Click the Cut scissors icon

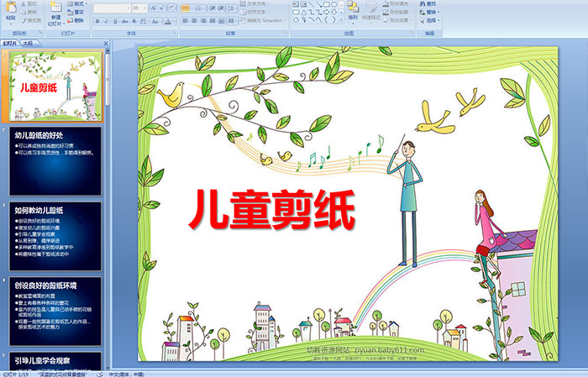[x=24, y=3]
